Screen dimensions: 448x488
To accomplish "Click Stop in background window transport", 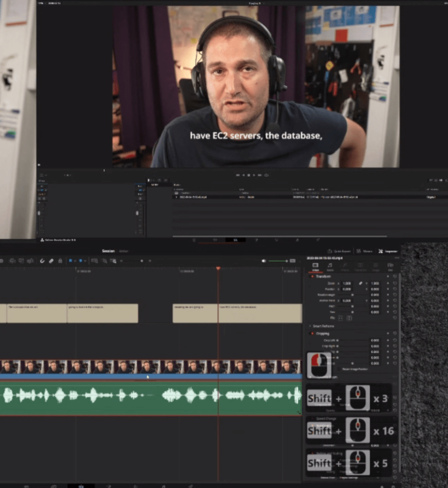I will [249, 175].
